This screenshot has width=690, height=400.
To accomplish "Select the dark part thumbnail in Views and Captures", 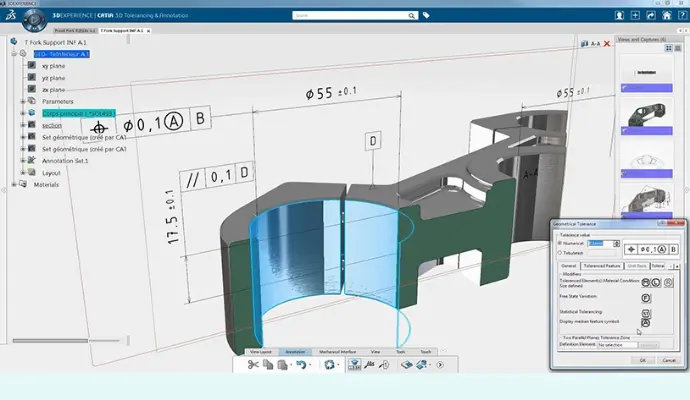I will tap(646, 115).
